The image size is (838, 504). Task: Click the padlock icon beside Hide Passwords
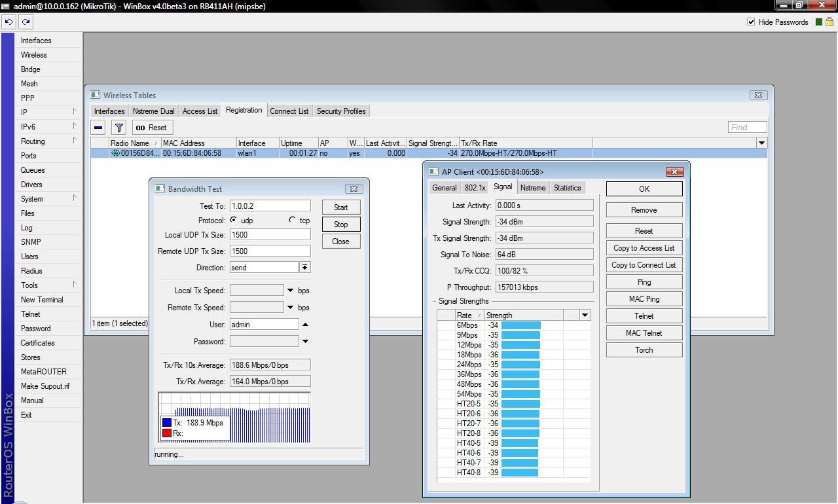tap(829, 22)
